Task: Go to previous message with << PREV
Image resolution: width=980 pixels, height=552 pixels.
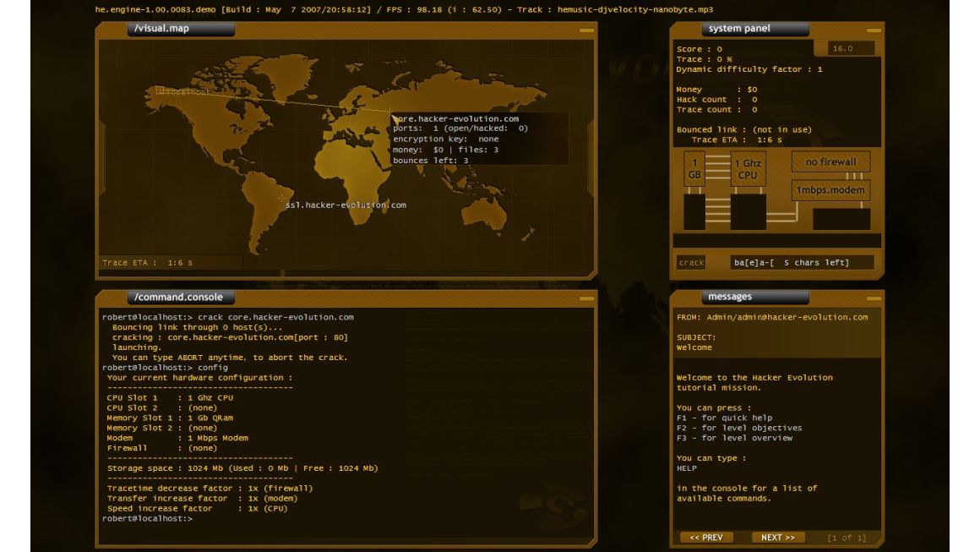Action: (x=706, y=538)
